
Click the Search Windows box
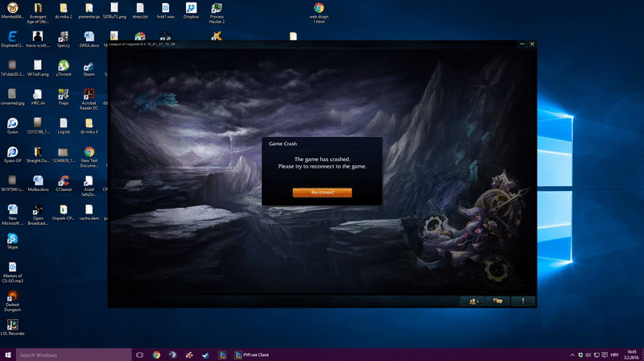(73, 355)
